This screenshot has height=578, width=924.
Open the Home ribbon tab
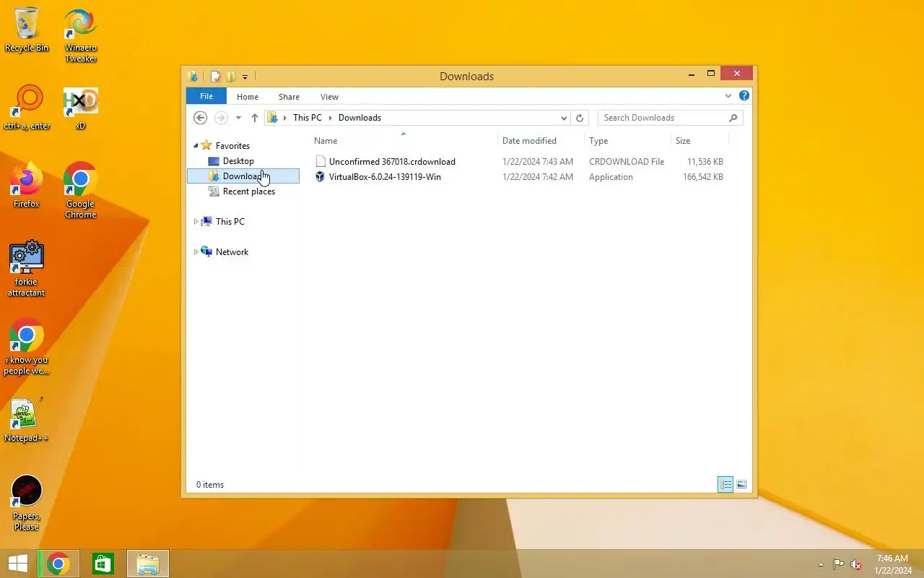(x=248, y=97)
